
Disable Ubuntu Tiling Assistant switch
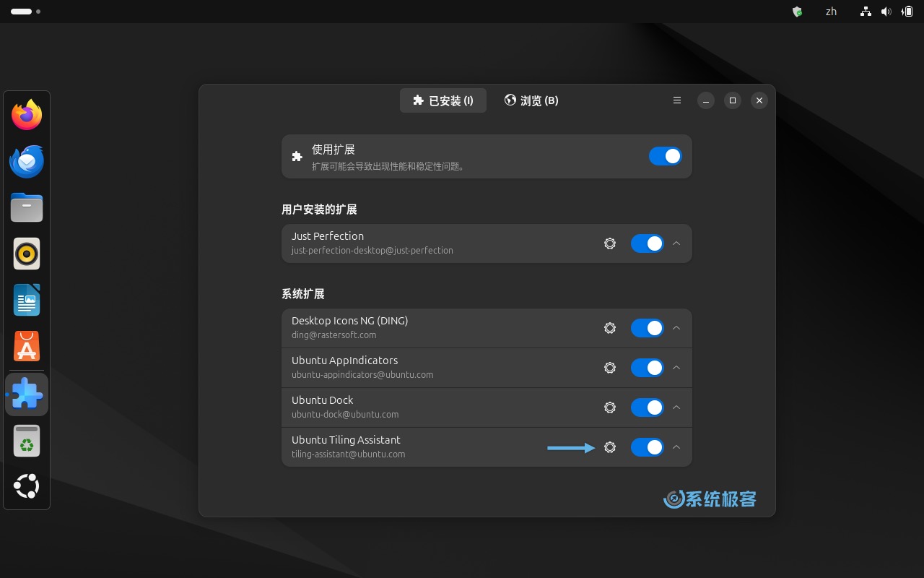click(x=648, y=447)
